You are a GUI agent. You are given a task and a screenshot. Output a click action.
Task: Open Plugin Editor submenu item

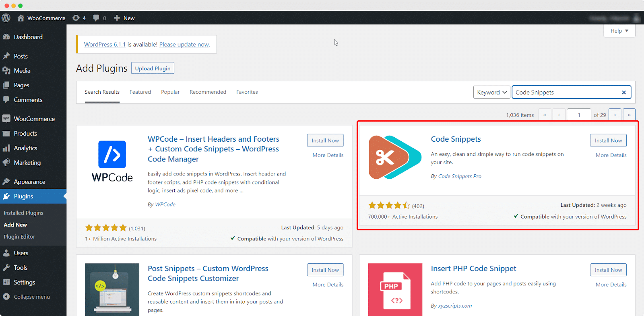click(x=19, y=237)
